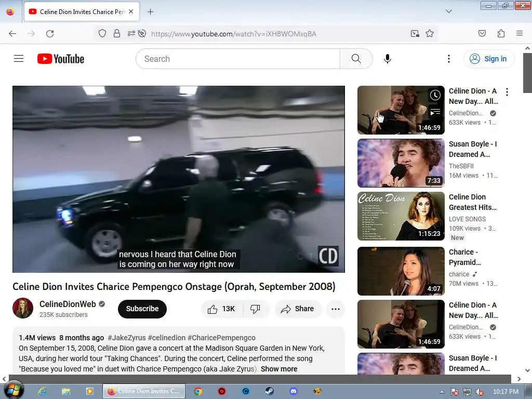Add first Céline Dion video to queue

pyautogui.click(x=435, y=112)
